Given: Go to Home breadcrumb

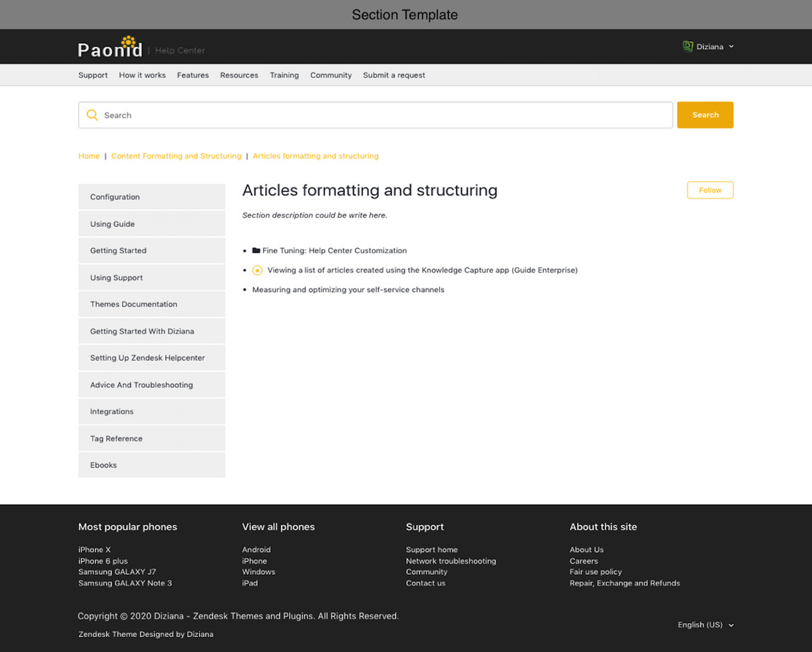Looking at the screenshot, I should (89, 156).
